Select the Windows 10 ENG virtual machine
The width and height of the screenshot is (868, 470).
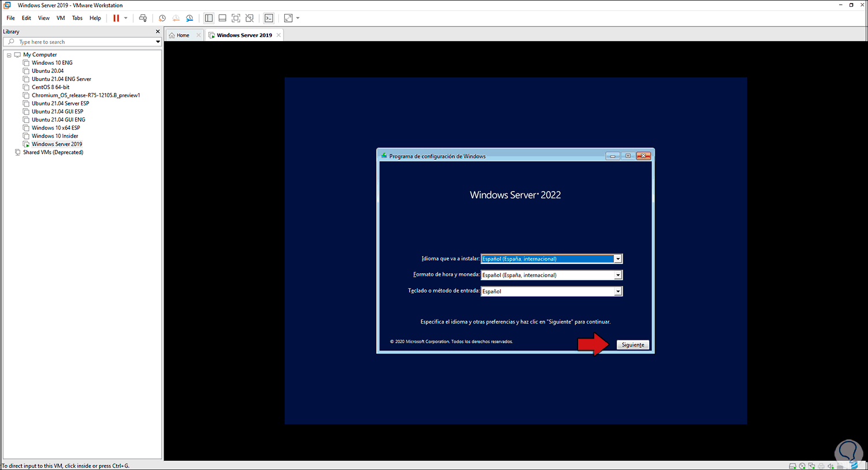tap(52, 63)
